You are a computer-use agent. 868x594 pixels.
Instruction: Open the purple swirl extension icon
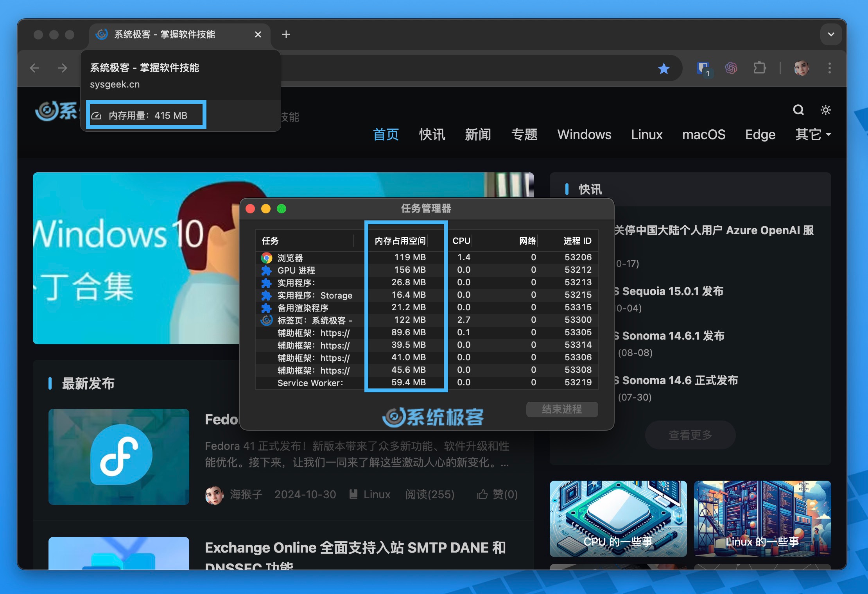pyautogui.click(x=731, y=68)
